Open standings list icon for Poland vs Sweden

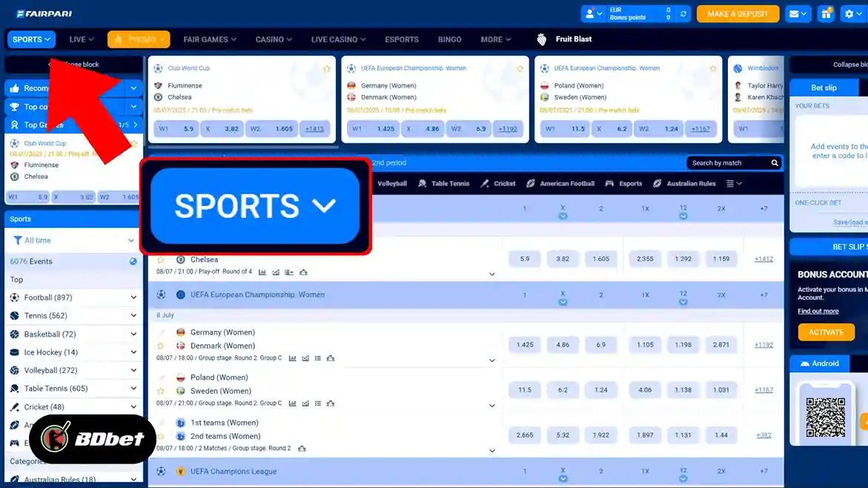tap(318, 403)
